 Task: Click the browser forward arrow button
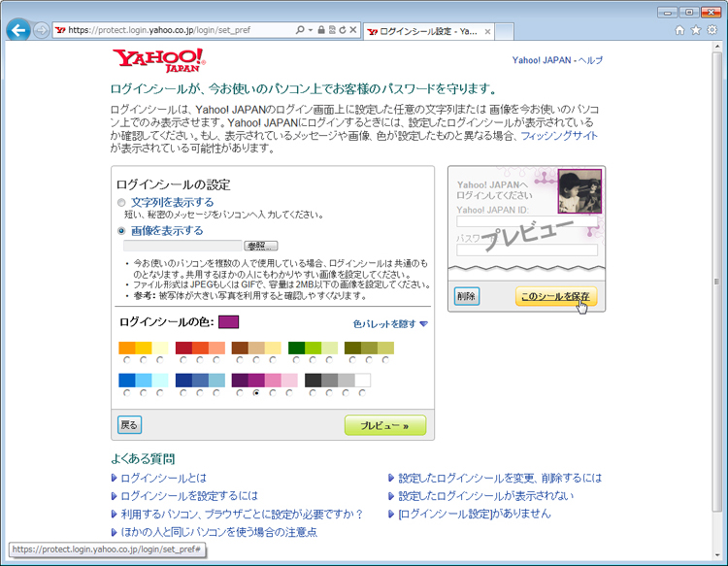point(42,31)
